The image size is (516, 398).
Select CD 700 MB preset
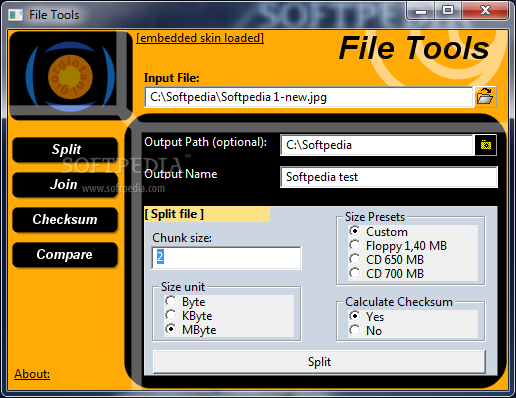point(386,274)
